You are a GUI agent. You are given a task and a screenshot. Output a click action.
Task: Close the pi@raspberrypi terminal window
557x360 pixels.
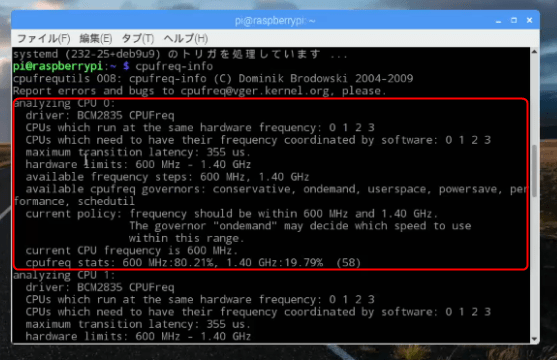[529, 20]
